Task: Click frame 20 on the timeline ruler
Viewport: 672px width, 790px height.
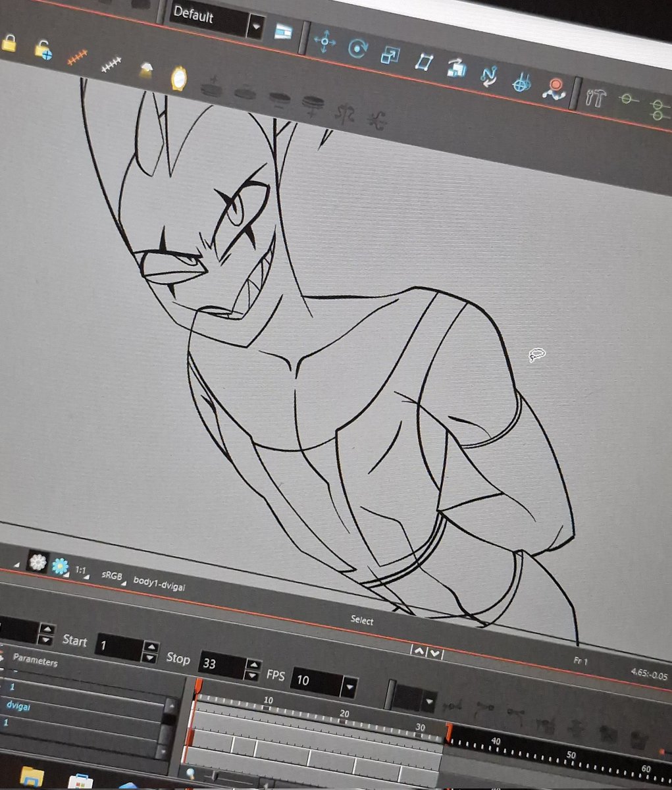Action: pyautogui.click(x=344, y=714)
